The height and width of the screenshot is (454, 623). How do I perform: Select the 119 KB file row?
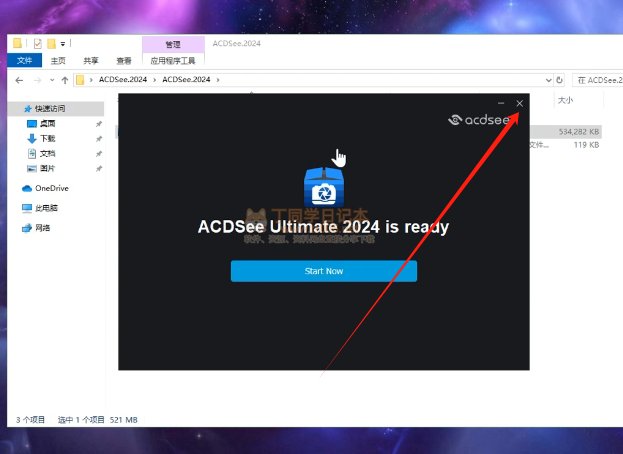pyautogui.click(x=566, y=145)
